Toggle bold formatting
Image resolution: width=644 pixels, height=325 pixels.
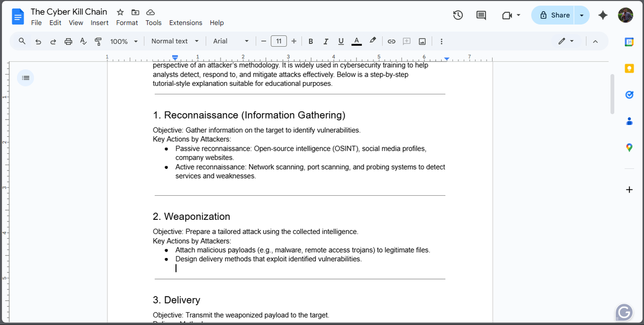tap(311, 41)
